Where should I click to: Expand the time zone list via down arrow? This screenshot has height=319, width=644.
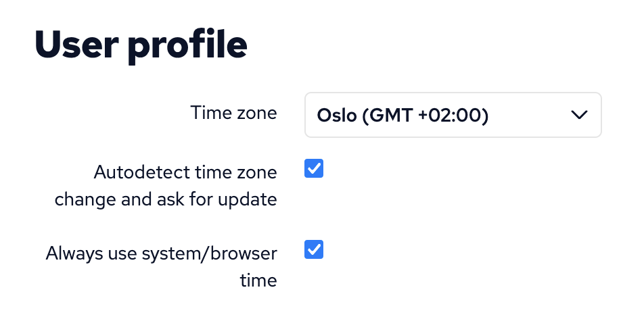pyautogui.click(x=579, y=115)
